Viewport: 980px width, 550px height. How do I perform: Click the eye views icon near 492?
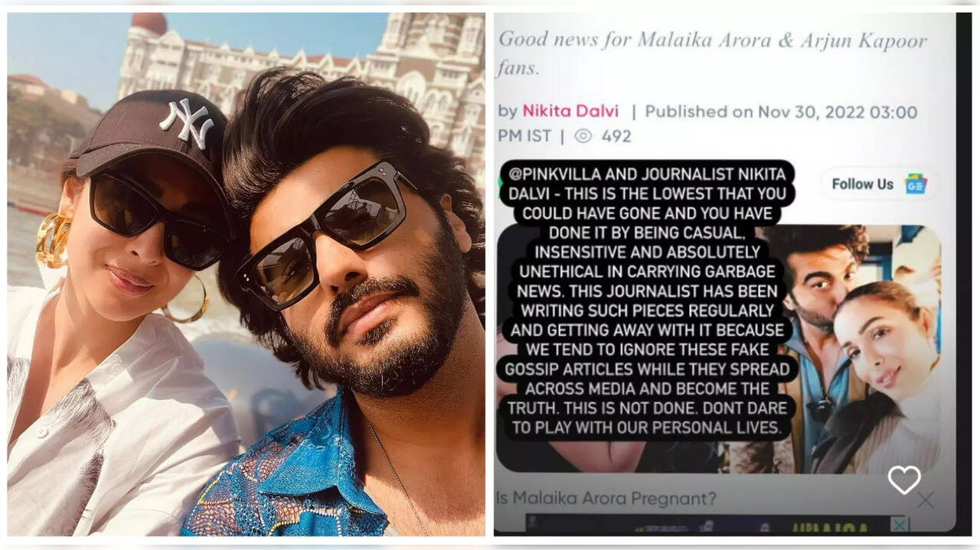click(x=583, y=136)
